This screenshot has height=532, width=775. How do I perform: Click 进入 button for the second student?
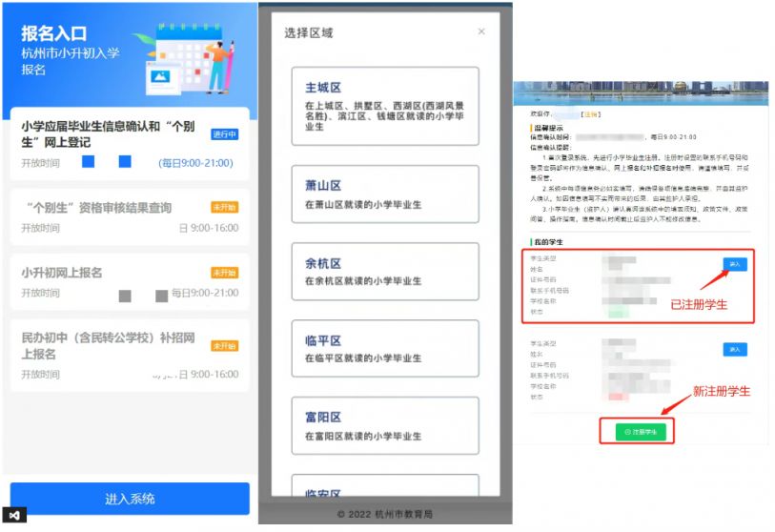point(734,349)
